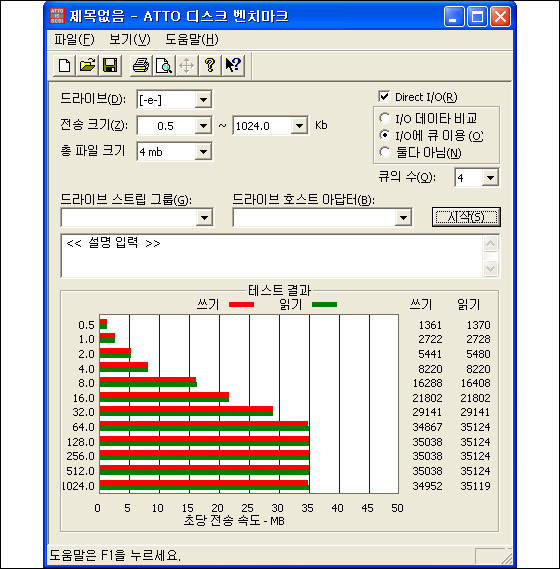This screenshot has width=560, height=569.
Task: Click the 시작(S) start button
Action: [x=466, y=217]
